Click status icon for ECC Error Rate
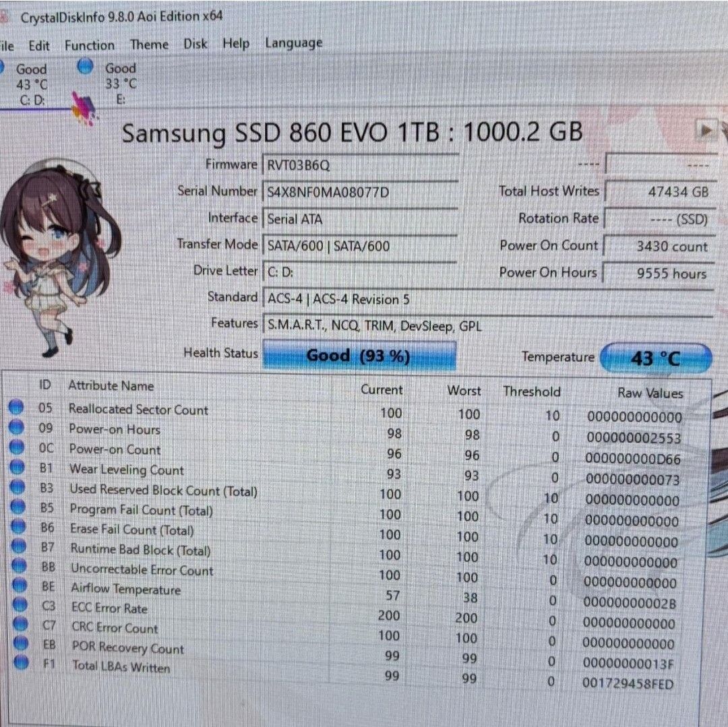 point(20,604)
